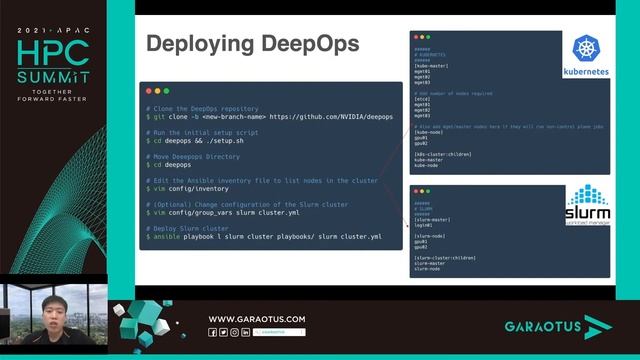Click the '[kube-node]' section header
This screenshot has width=640, height=360.
point(429,132)
